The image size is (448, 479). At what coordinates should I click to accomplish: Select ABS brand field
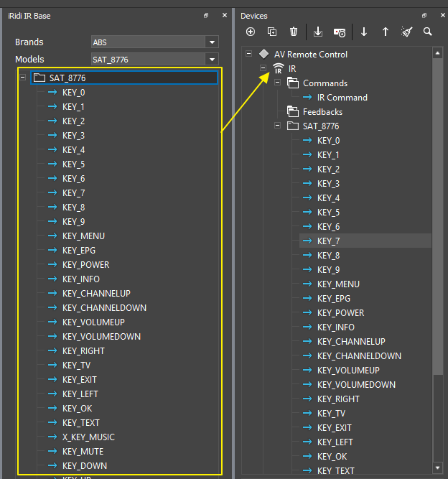[x=149, y=42]
